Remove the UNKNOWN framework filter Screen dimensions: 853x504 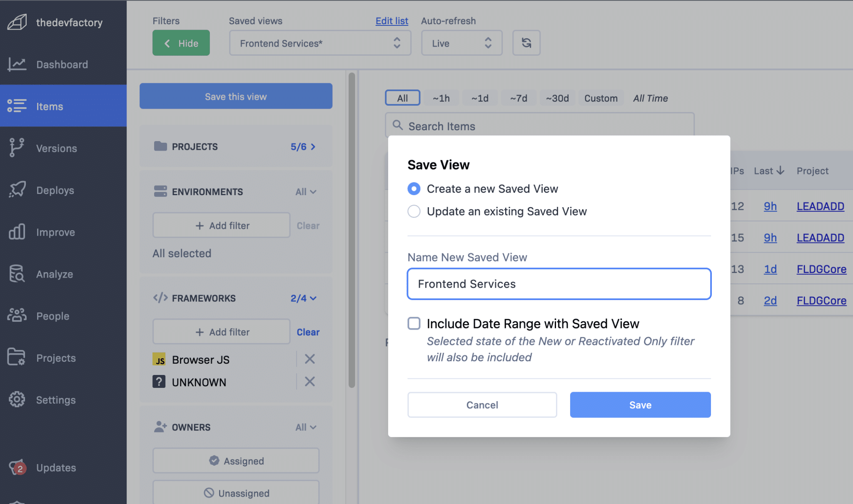coord(309,382)
